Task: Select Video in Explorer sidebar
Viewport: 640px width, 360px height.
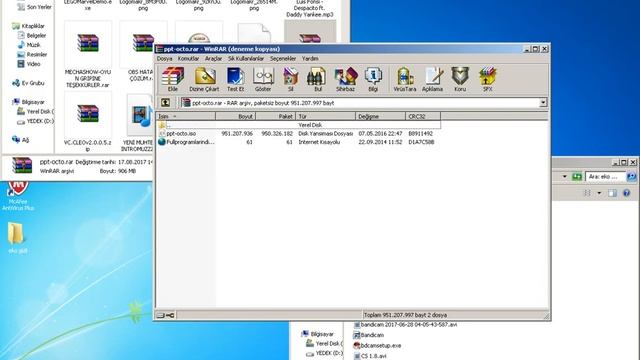Action: point(29,64)
